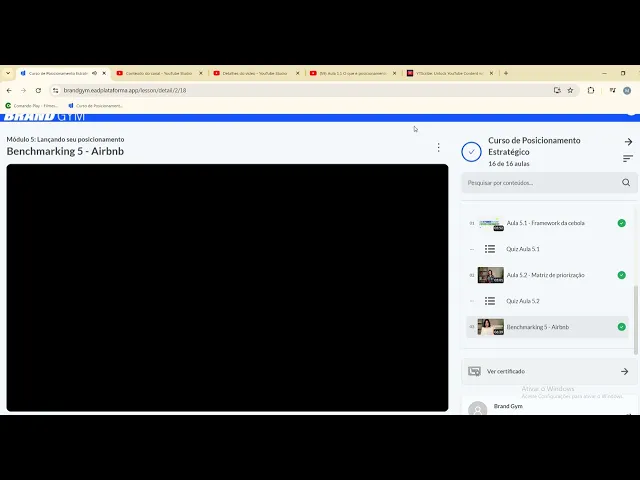Viewport: 640px width, 480px height.
Task: Click the install app icon in address bar
Action: (557, 90)
